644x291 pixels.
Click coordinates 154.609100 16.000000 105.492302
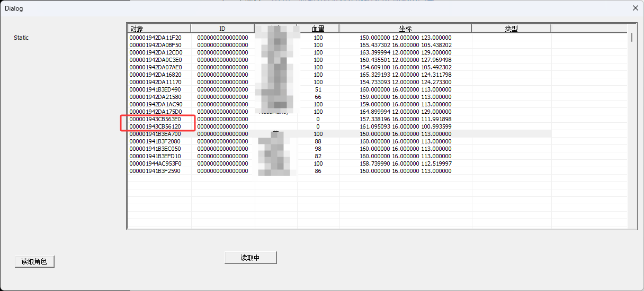coord(406,67)
